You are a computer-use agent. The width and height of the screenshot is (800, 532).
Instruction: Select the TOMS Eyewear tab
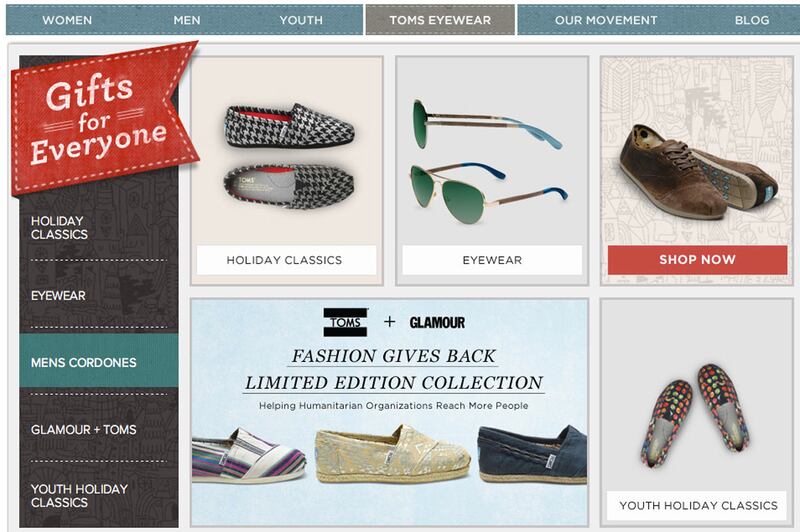[440, 20]
